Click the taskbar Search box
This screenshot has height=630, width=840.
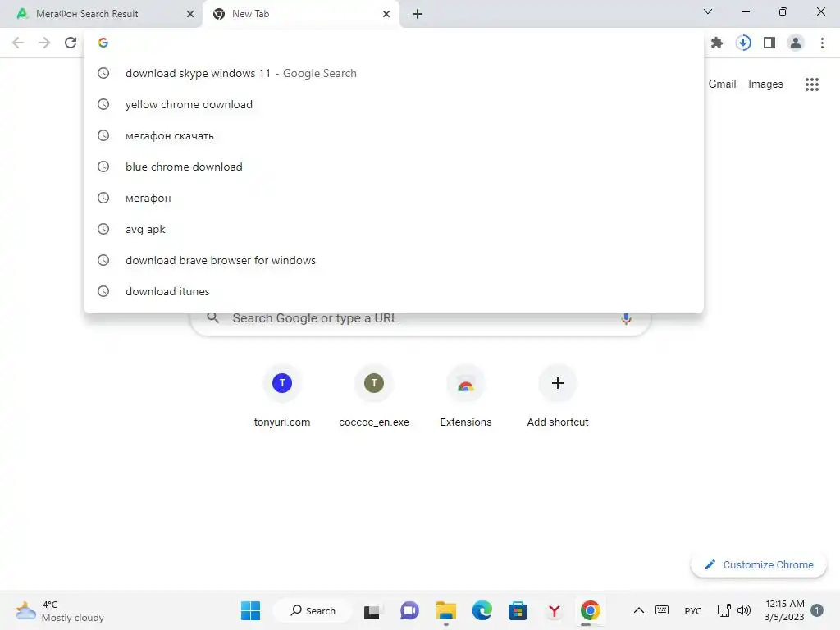click(x=313, y=610)
